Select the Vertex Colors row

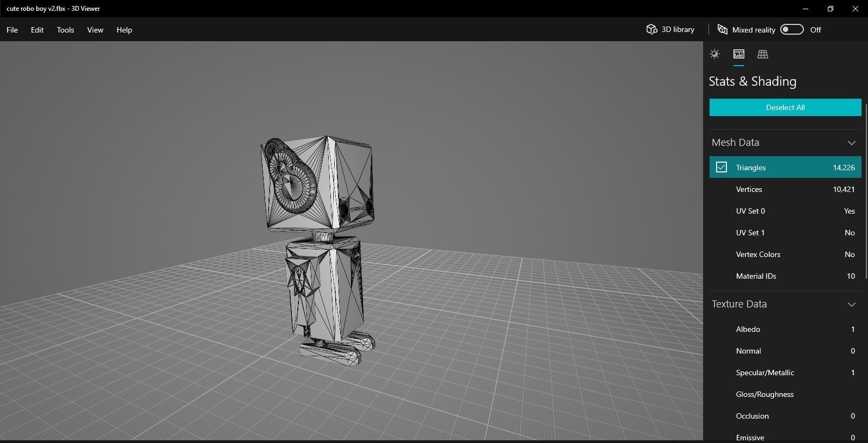point(785,254)
